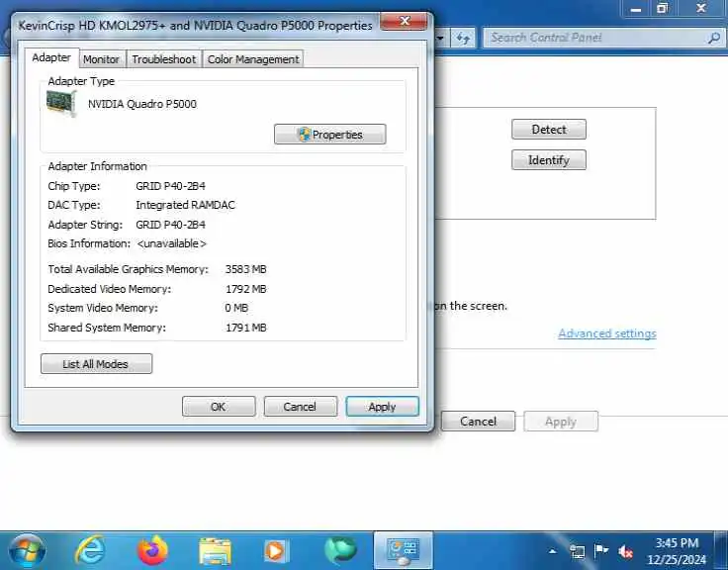Click the Bios Information <unavailable> value
Viewport: 728px width, 570px height.
pyautogui.click(x=171, y=243)
